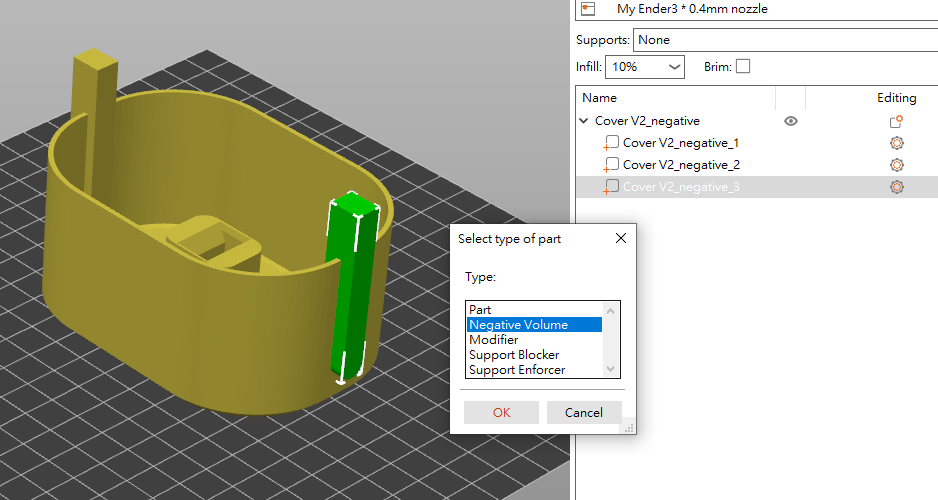Open settings gear for Cover V2_negative_3

(x=896, y=187)
